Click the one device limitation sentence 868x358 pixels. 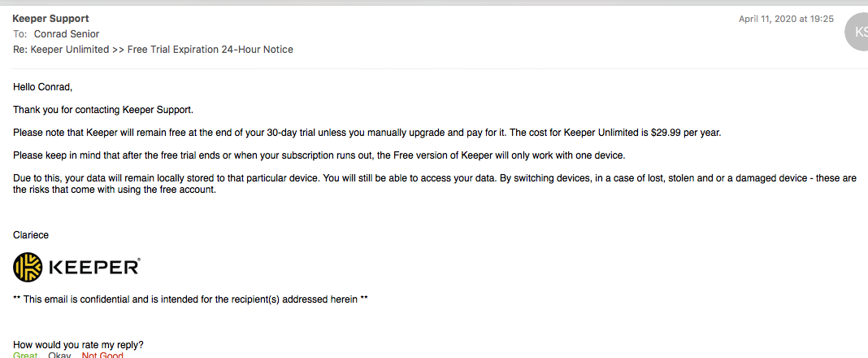pos(319,155)
